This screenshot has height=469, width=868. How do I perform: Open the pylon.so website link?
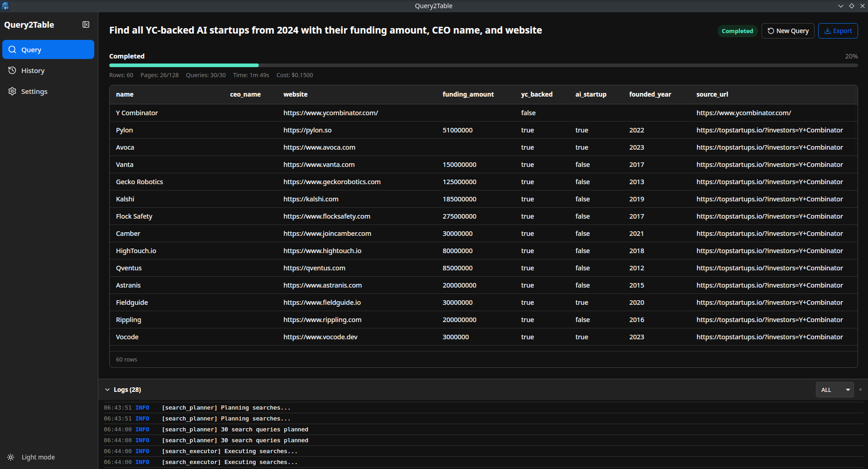[x=307, y=130]
